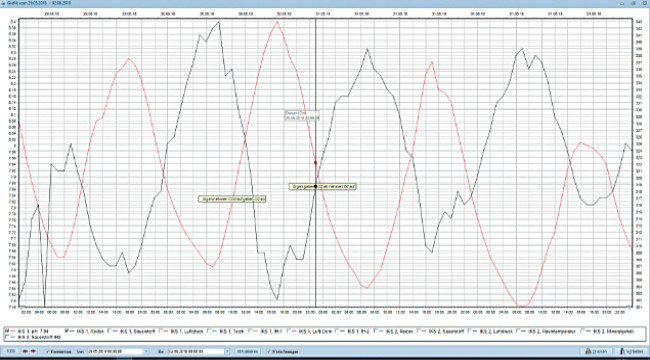The width and height of the screenshot is (650, 360).
Task: Enable the IKS 2, Luftdruck series checkbox
Action: click(x=469, y=331)
